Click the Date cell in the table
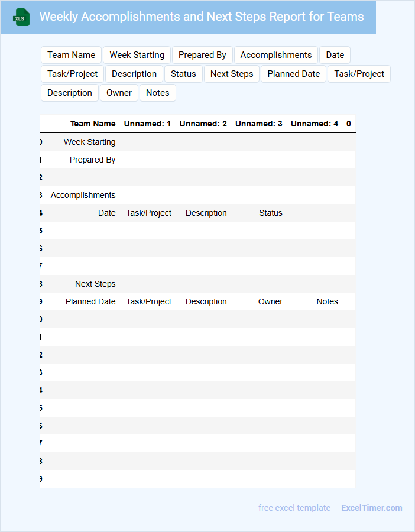 click(107, 213)
